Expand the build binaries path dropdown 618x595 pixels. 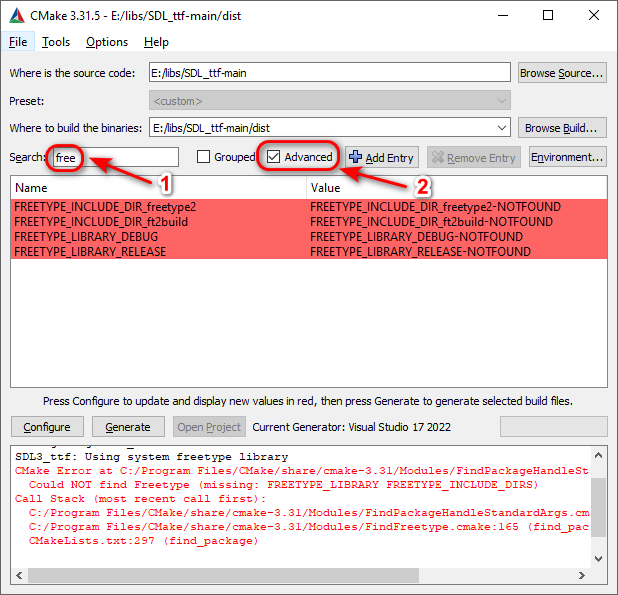coord(501,128)
